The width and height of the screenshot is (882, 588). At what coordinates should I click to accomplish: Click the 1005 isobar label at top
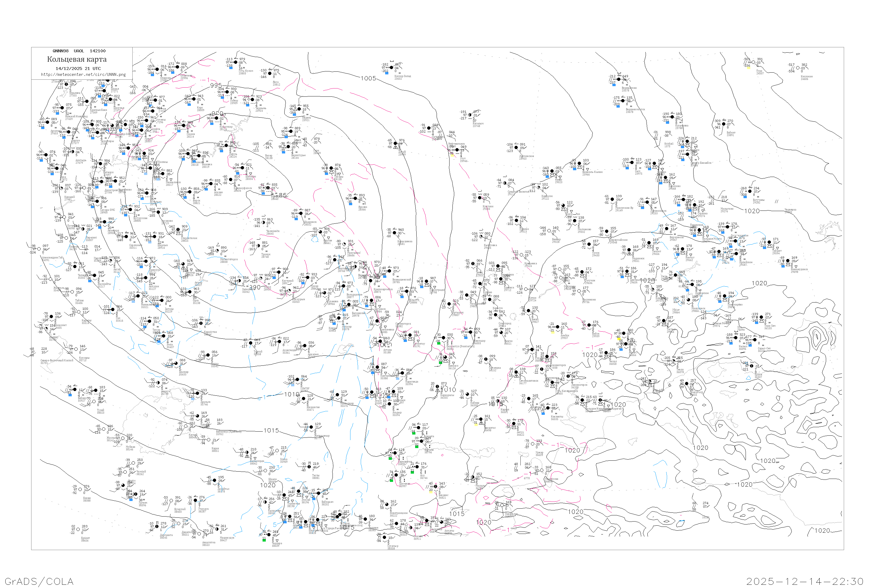pyautogui.click(x=368, y=78)
